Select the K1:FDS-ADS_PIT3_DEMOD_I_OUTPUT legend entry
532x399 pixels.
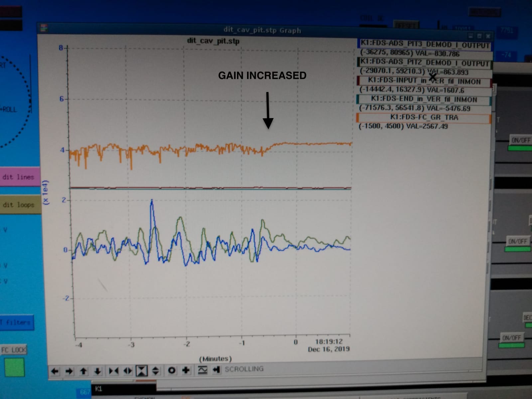pyautogui.click(x=425, y=45)
